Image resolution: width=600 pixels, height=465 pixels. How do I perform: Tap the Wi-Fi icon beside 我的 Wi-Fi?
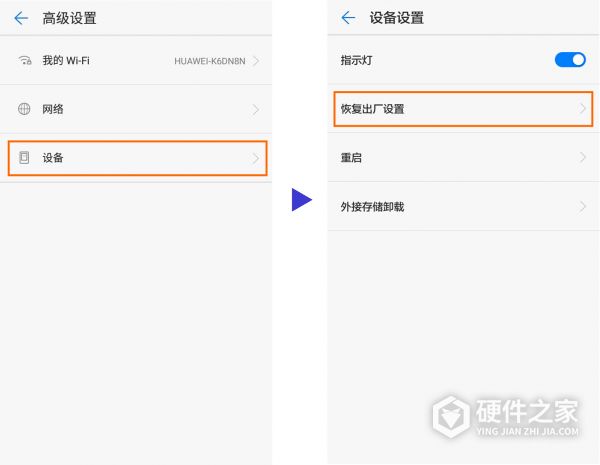click(24, 60)
